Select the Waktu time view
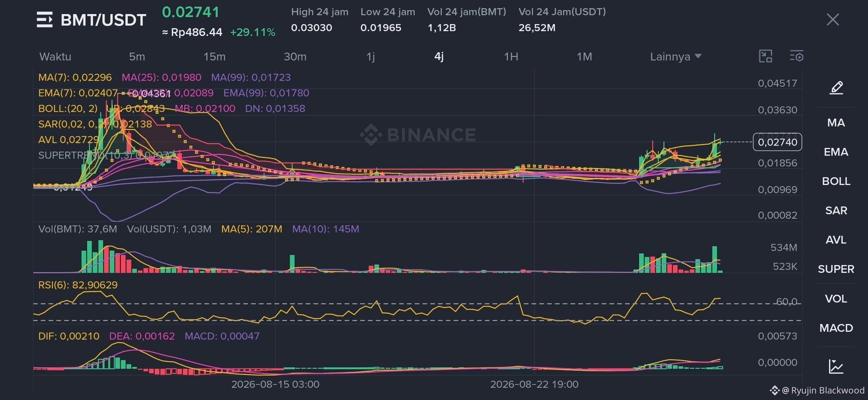 coord(55,57)
